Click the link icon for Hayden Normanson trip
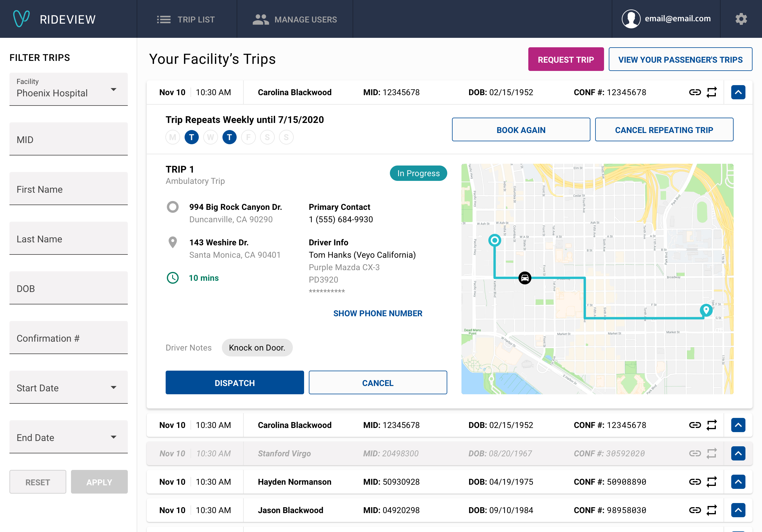Screen dimensions: 762x532 coord(695,481)
